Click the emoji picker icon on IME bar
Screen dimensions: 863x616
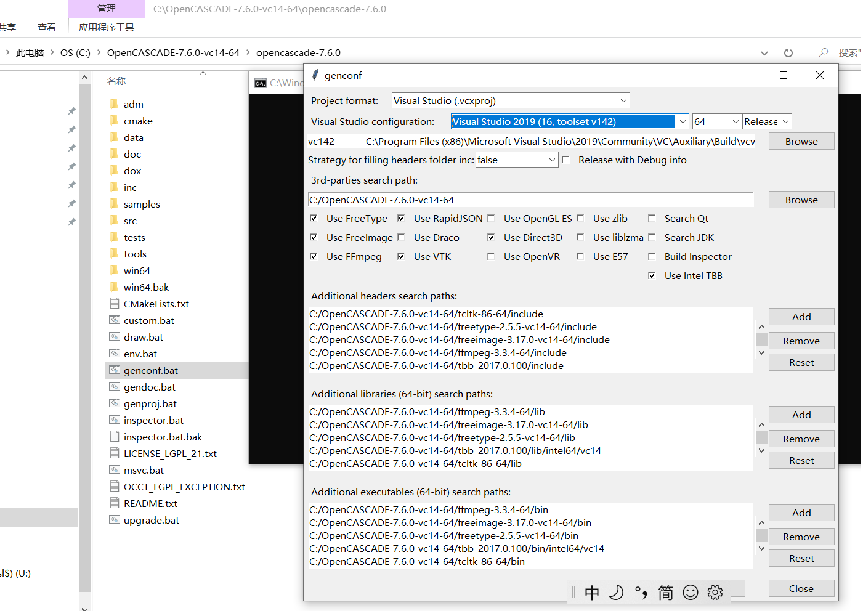click(691, 592)
